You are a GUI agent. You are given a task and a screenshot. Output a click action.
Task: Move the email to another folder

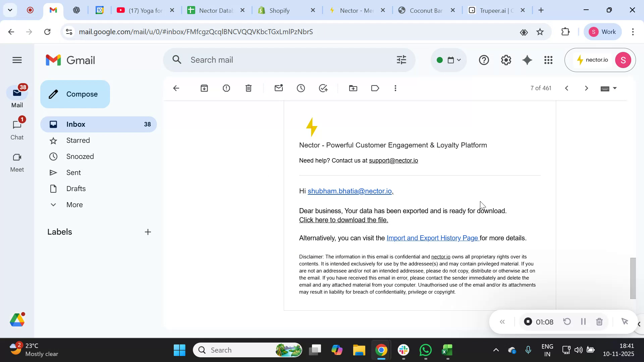click(353, 88)
